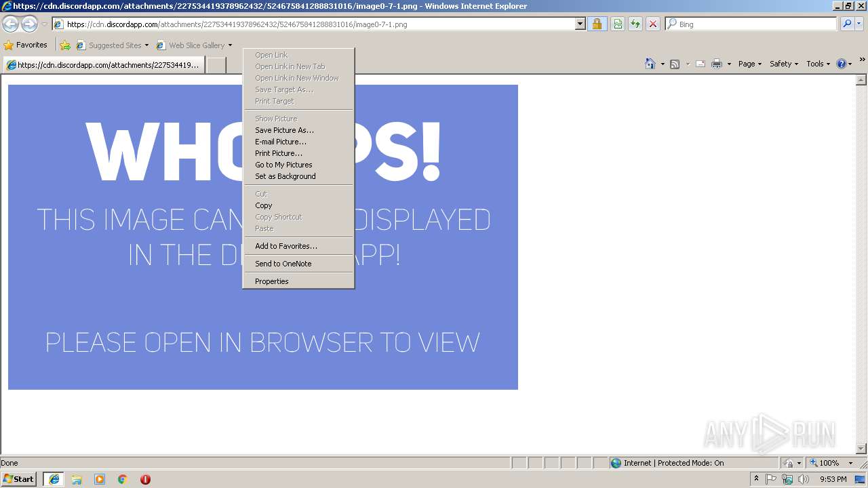Launch Windows Media Player from taskbar
868x488 pixels.
100,479
